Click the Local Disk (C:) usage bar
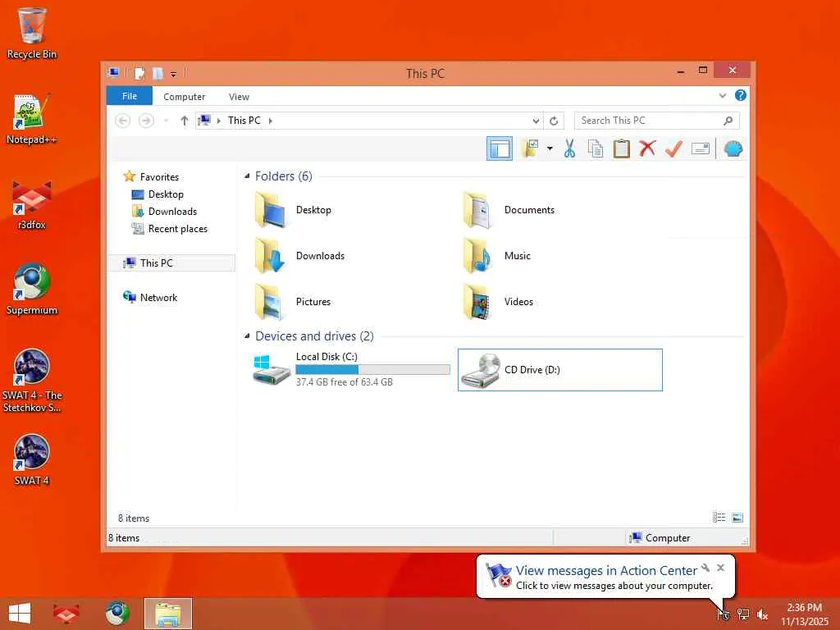The width and height of the screenshot is (840, 630). (x=372, y=369)
